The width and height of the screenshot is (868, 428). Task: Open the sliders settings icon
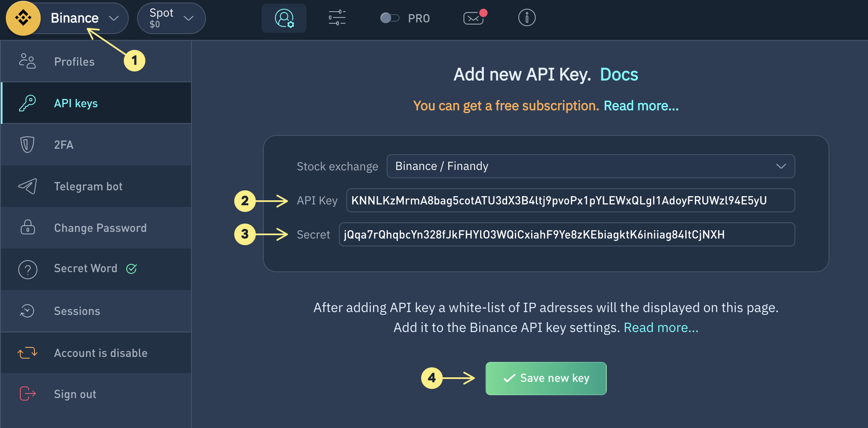[337, 18]
